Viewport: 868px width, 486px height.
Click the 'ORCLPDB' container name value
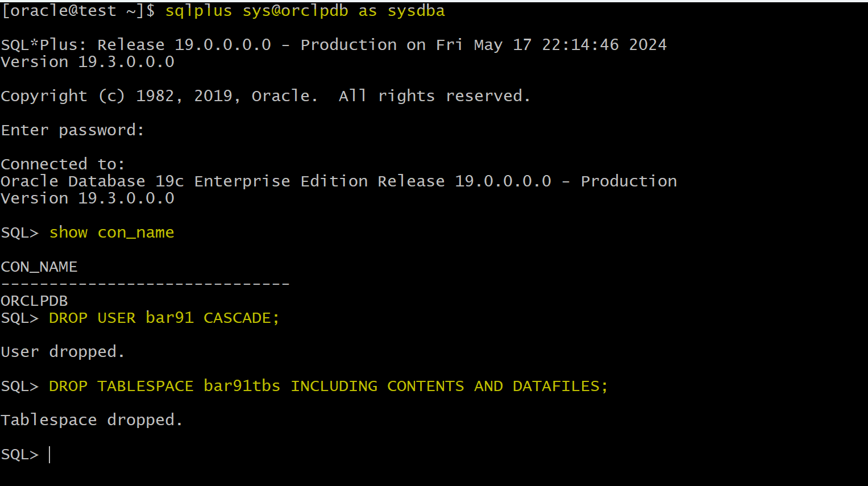35,301
